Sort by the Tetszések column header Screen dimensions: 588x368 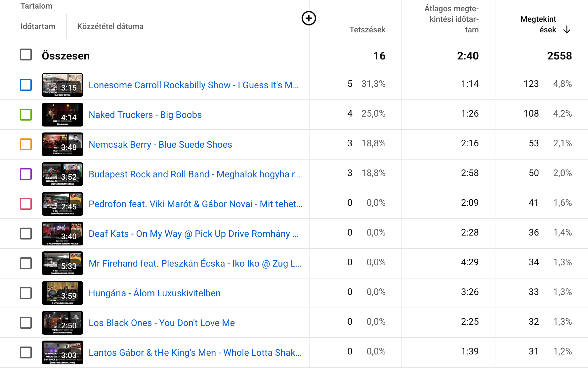[x=367, y=30]
